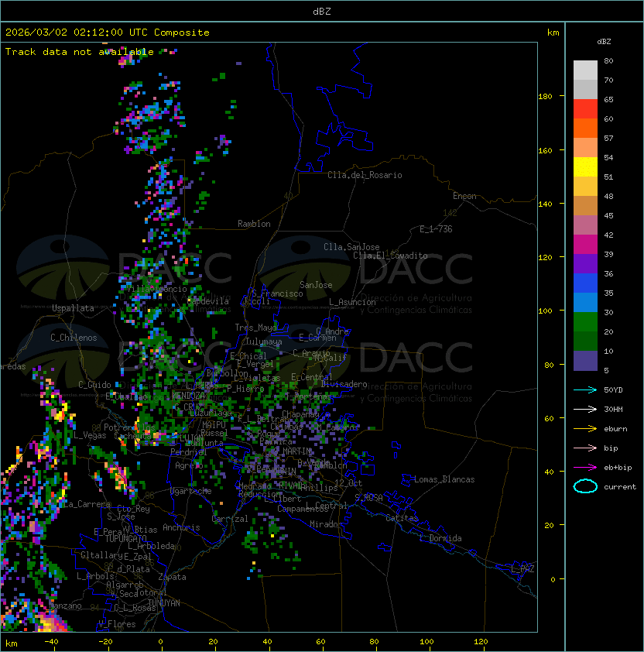Click the 'Tulumaya' map label

(x=264, y=341)
